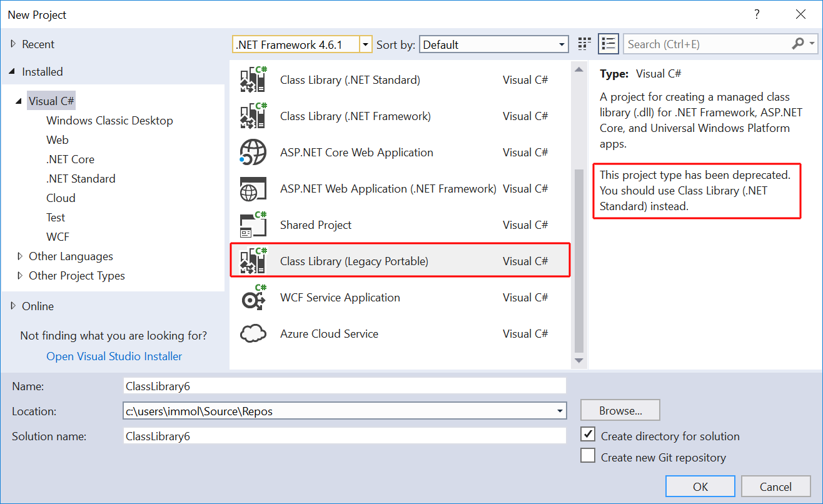Select the WCF category

coord(58,236)
